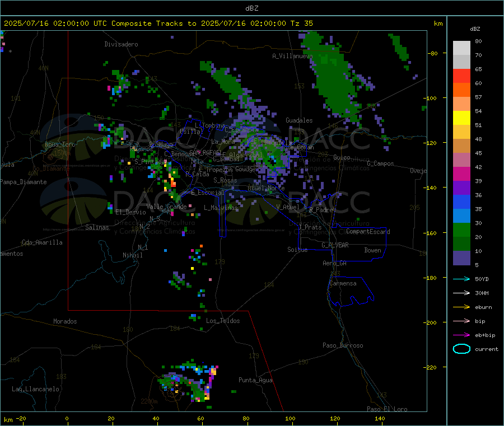Click the 'Morados' place label
The width and height of the screenshot is (504, 426).
point(65,321)
